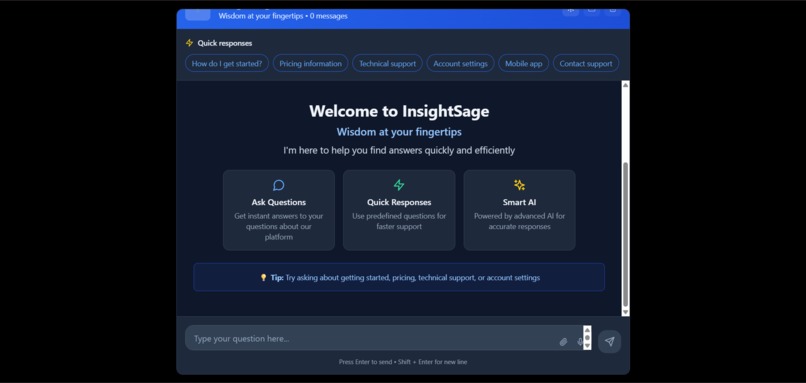Image resolution: width=806 pixels, height=383 pixels.
Task: Click the 'Contact support' quick response chip
Action: 586,63
